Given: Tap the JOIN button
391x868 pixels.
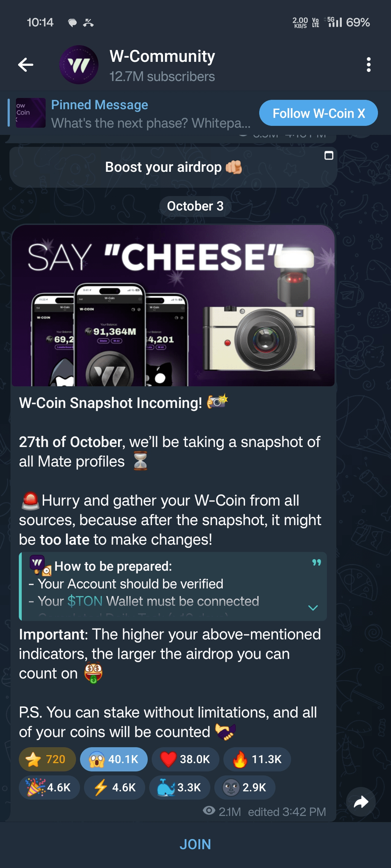Looking at the screenshot, I should 195,844.
